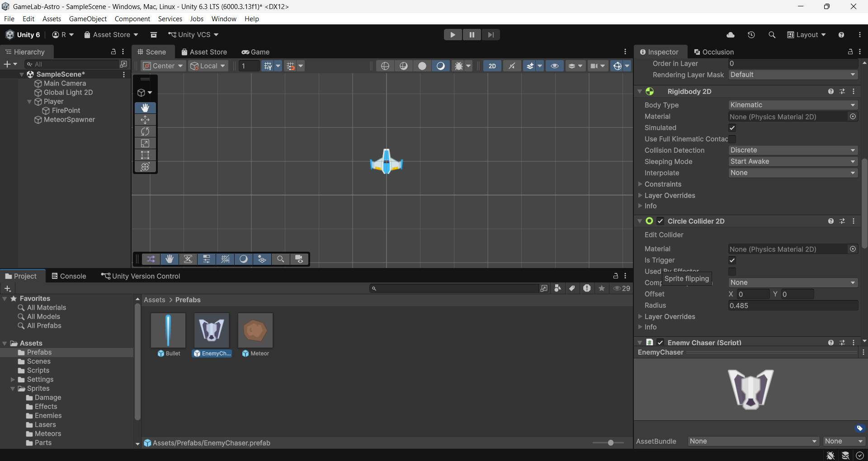Disable the Enemy Chaser script component
This screenshot has width=868, height=461.
coord(660,343)
